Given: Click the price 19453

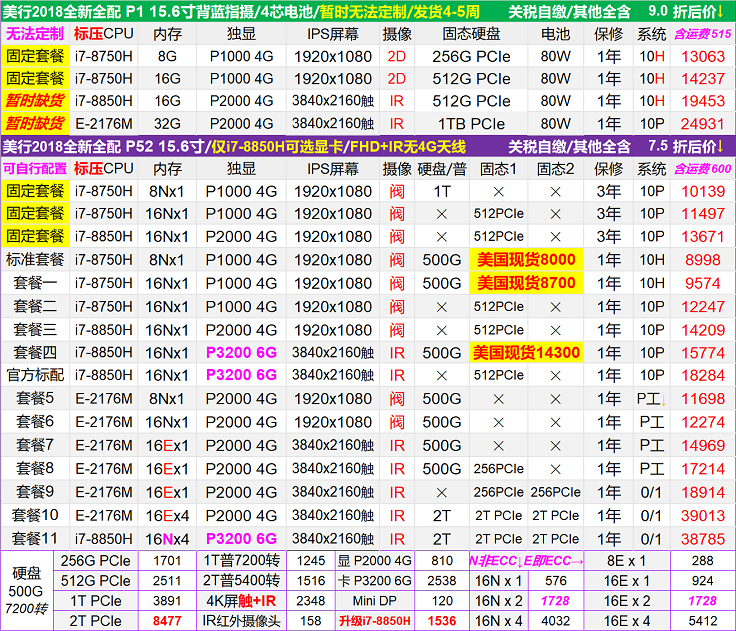Looking at the screenshot, I should tap(703, 100).
